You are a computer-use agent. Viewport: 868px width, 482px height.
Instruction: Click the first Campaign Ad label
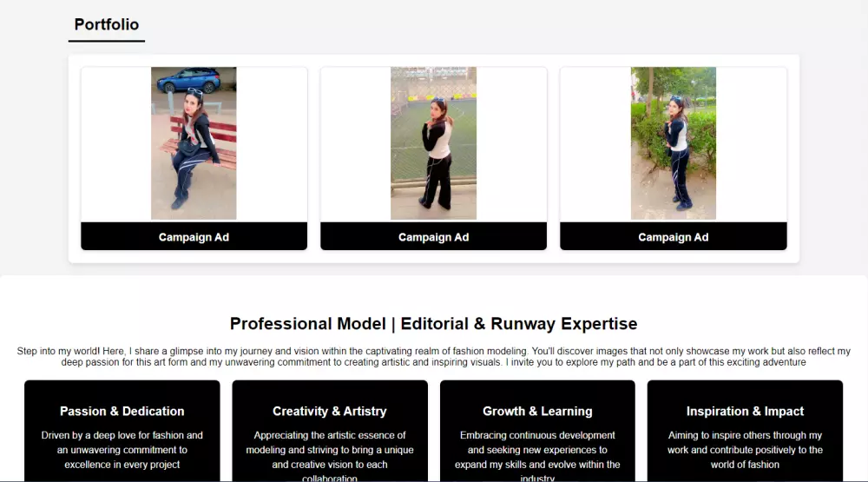[194, 237]
